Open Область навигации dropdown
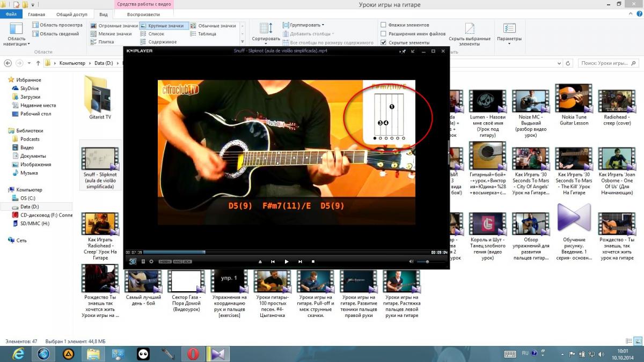The width and height of the screenshot is (644, 362). pyautogui.click(x=16, y=35)
